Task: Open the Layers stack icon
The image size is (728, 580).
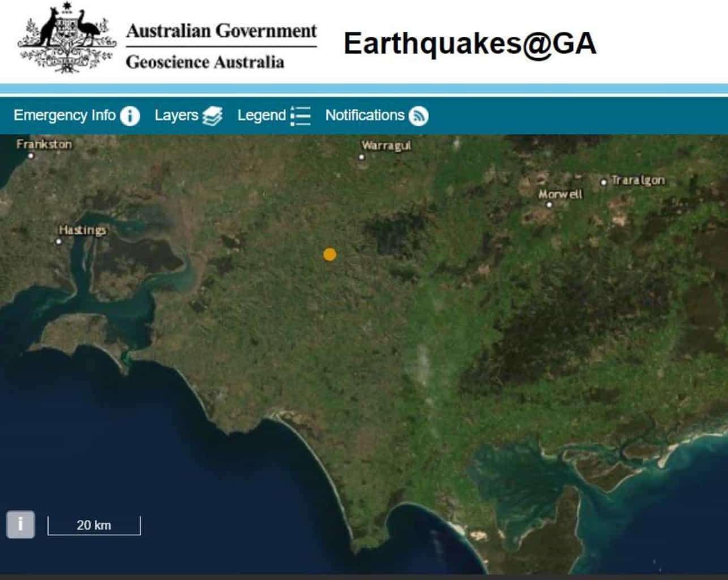Action: click(213, 115)
